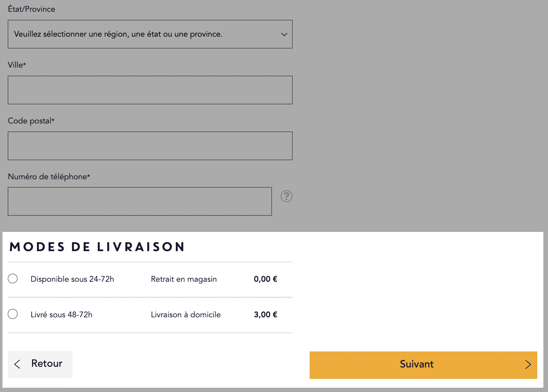Select the Livraison à domicile radio option
The image size is (548, 392).
pos(13,314)
